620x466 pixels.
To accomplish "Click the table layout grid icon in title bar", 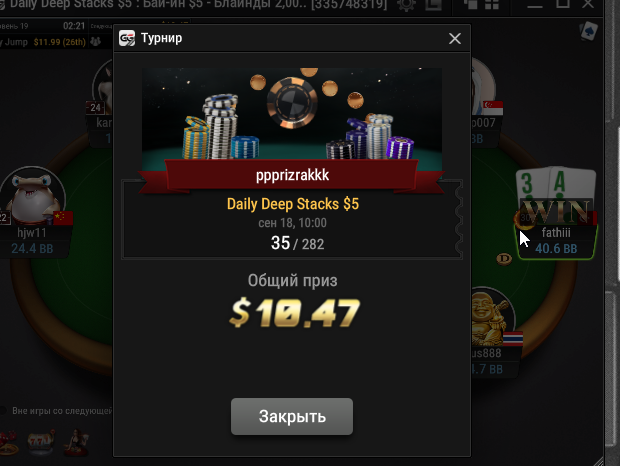I will point(492,4).
